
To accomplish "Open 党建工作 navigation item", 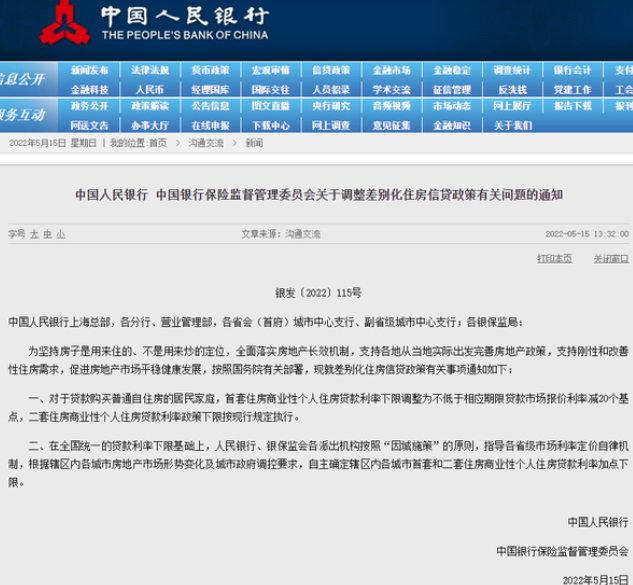I will point(572,90).
